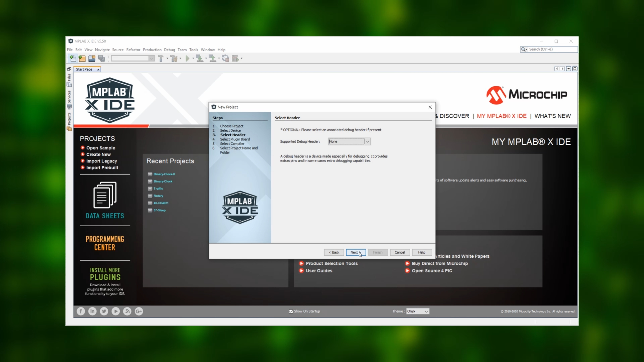
Task: Click the Make and Program Device icon
Action: click(199, 59)
